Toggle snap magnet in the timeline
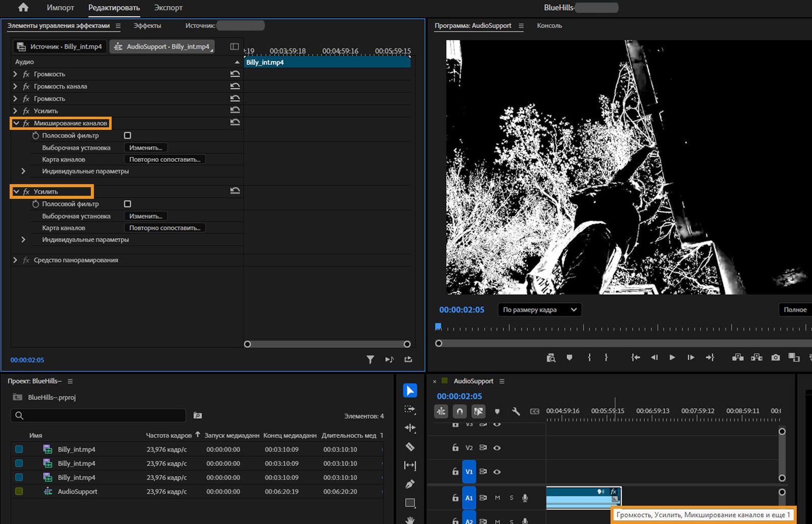Screen dimensions: 812x524 coord(459,411)
